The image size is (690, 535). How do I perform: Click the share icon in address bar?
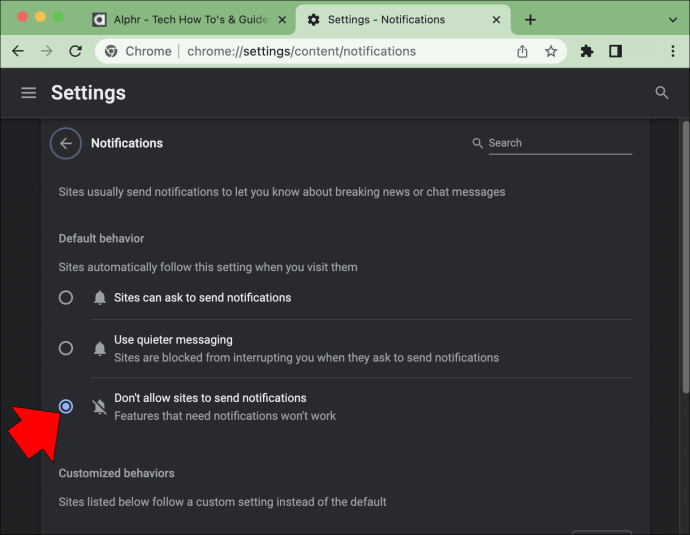(x=522, y=51)
